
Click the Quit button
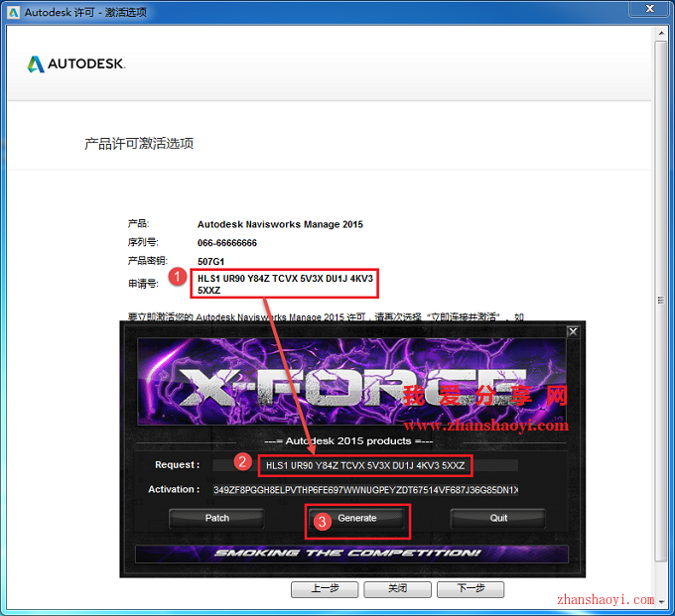click(498, 519)
